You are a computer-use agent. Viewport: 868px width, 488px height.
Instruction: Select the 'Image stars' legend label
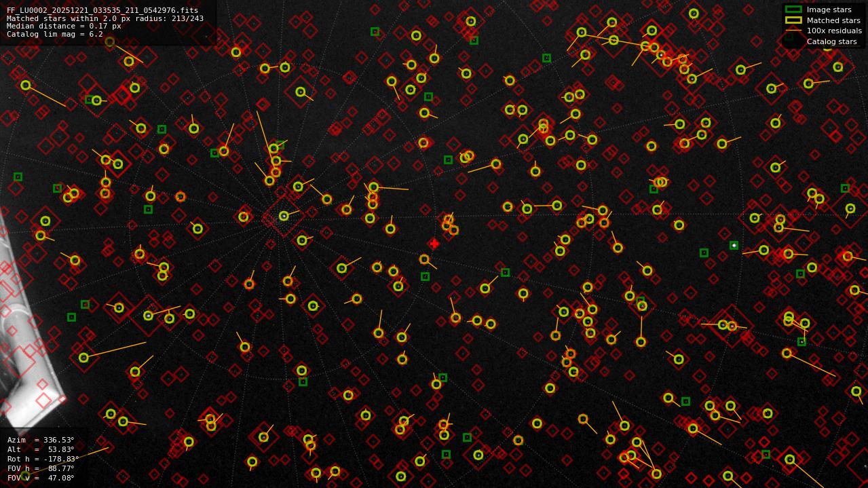pos(829,10)
